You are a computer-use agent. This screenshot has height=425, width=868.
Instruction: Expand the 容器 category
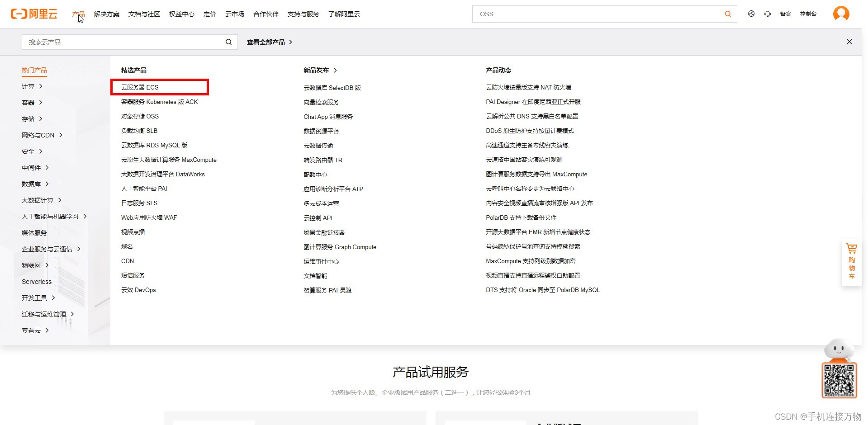click(32, 103)
